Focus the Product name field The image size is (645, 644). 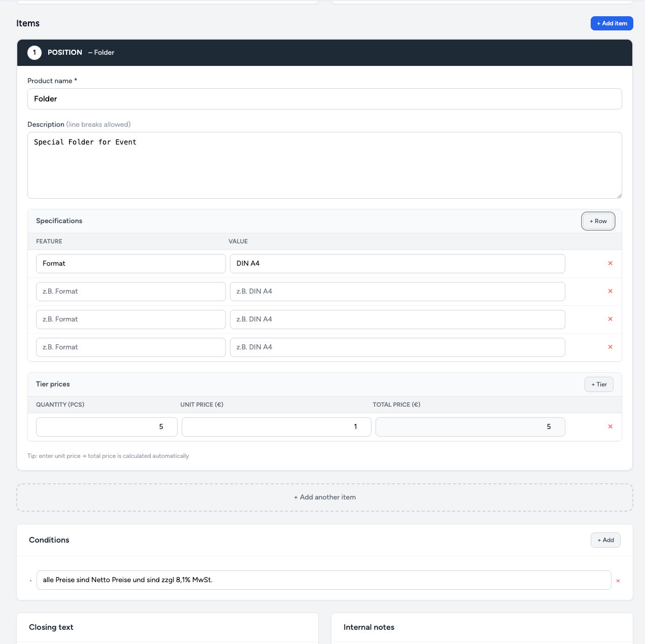click(325, 99)
